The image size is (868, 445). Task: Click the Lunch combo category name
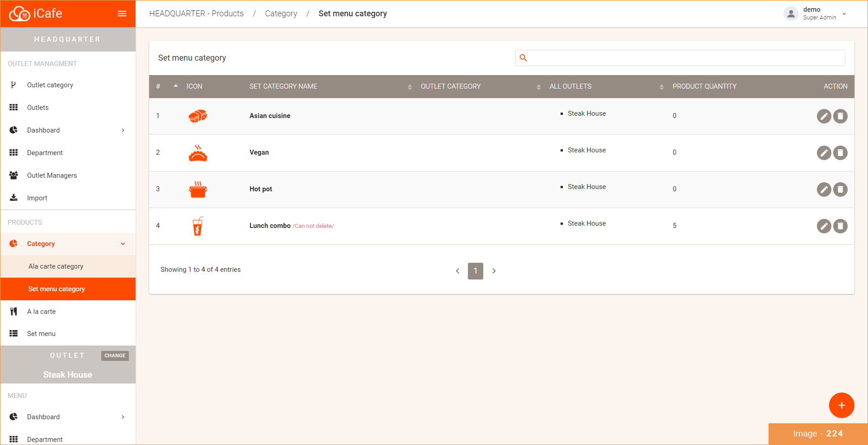click(x=270, y=226)
